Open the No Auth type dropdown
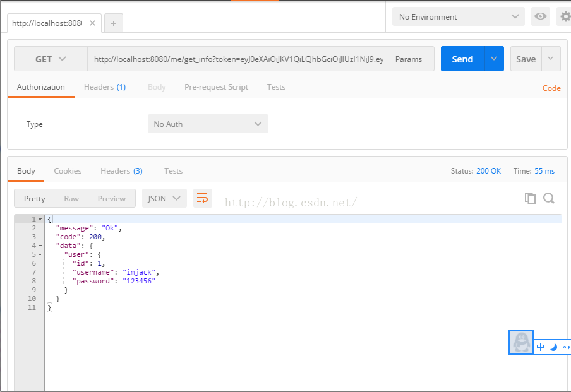The image size is (571, 392). [x=208, y=124]
